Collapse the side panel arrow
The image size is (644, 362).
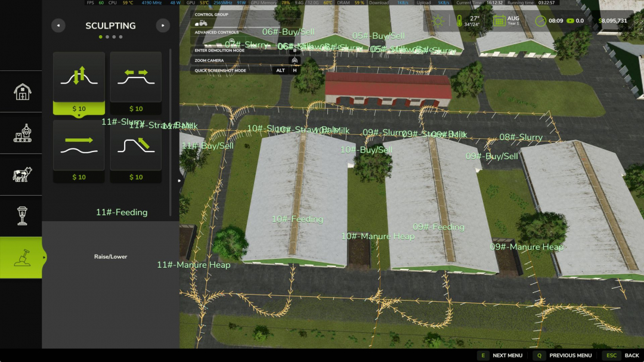[179, 180]
